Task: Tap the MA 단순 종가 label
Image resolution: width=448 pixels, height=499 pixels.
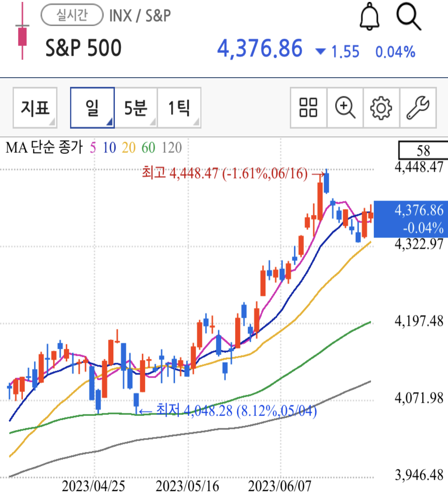Action: (44, 148)
